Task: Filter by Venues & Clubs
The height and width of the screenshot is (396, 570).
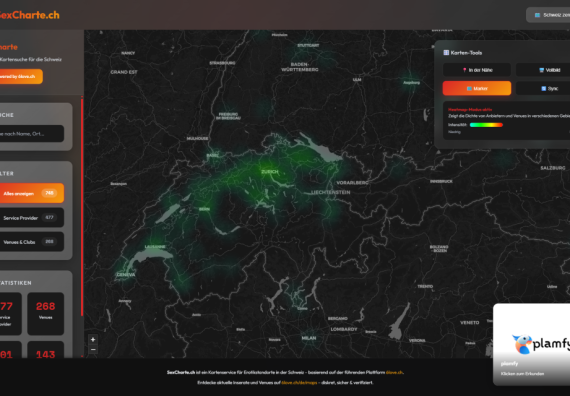Action: point(32,242)
